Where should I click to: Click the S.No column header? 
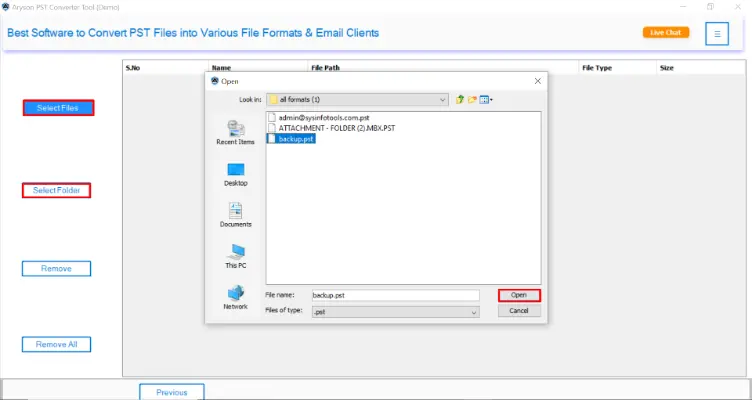[x=165, y=68]
